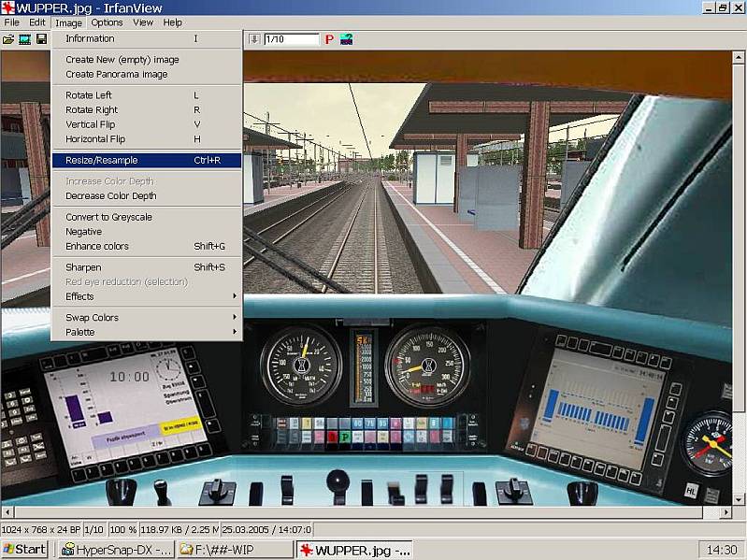Click the icon right of red P
747x560 pixels.
point(346,39)
